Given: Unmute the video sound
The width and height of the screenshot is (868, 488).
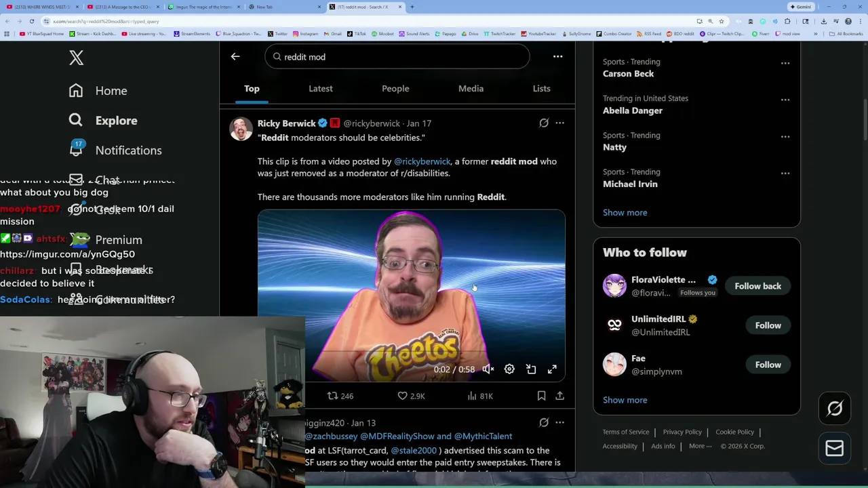Looking at the screenshot, I should (488, 369).
